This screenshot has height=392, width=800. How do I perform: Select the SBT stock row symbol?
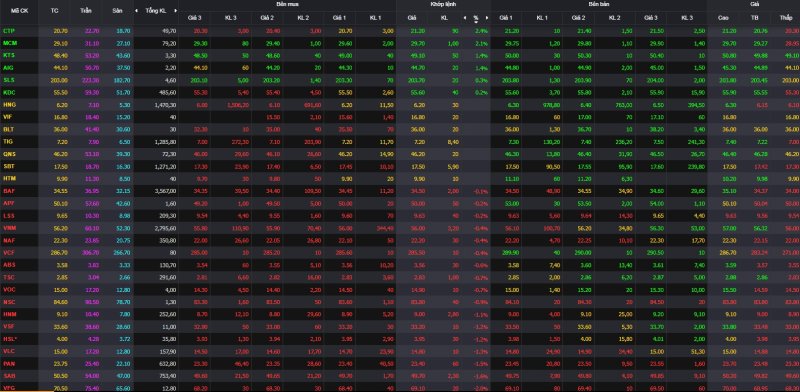point(8,166)
